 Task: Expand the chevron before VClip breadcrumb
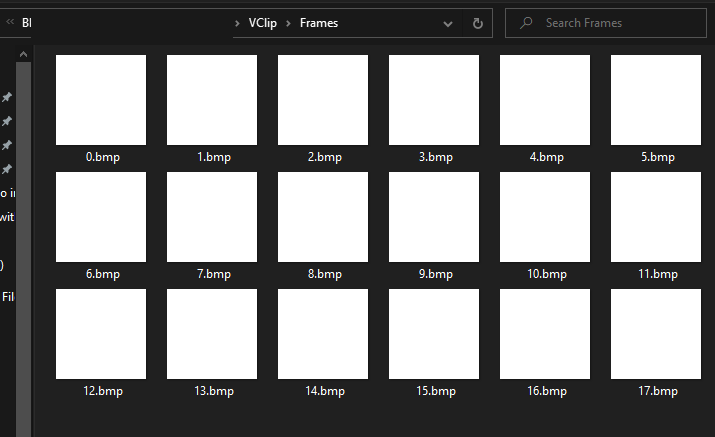237,23
